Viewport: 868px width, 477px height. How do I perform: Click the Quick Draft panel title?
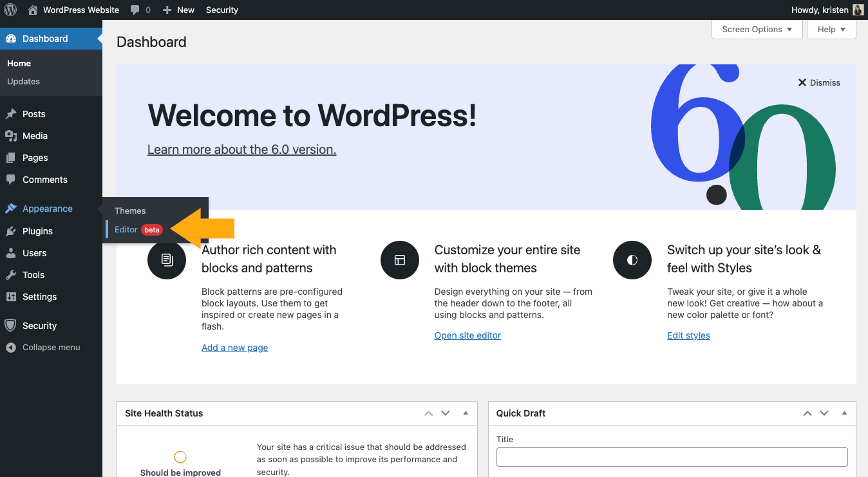pyautogui.click(x=521, y=413)
